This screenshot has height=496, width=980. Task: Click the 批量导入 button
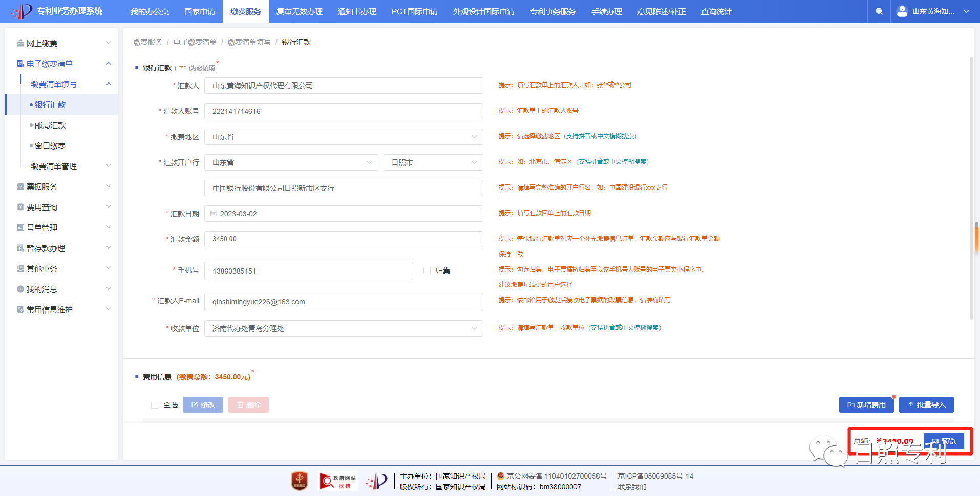coord(926,405)
